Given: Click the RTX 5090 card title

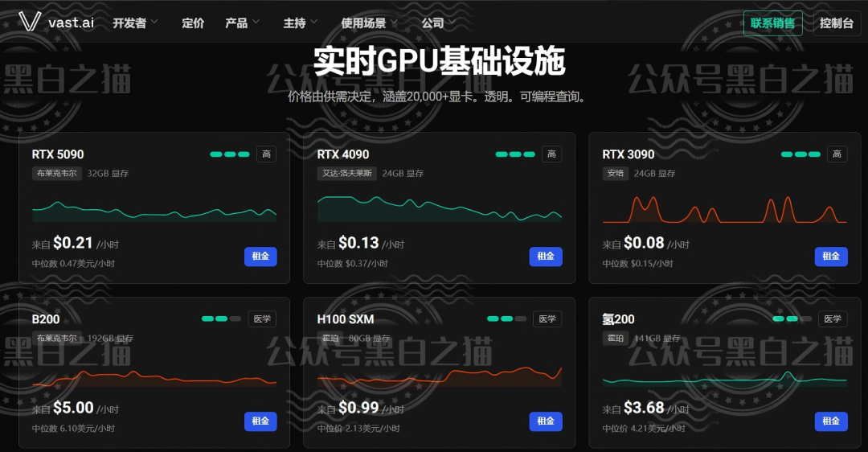Looking at the screenshot, I should click(58, 154).
